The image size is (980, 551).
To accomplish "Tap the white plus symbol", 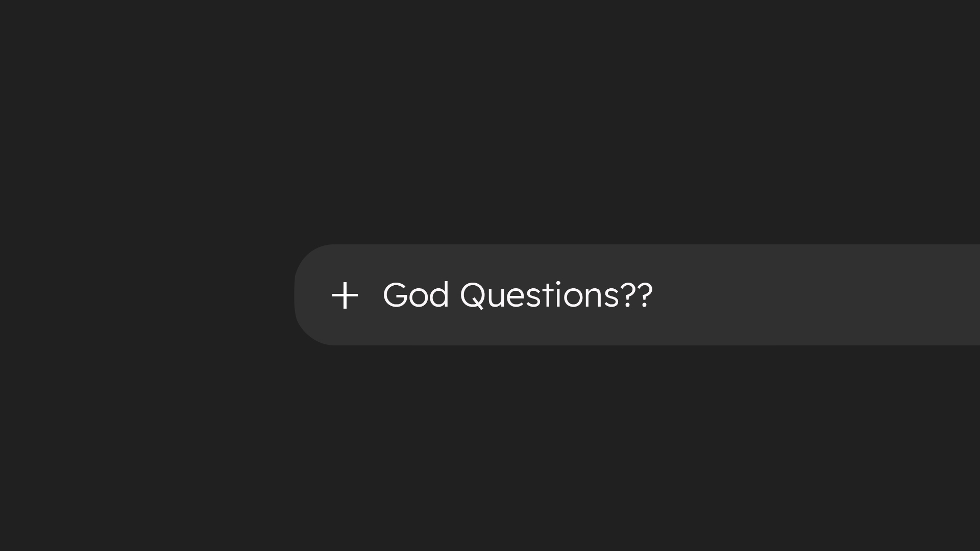I will pos(345,295).
